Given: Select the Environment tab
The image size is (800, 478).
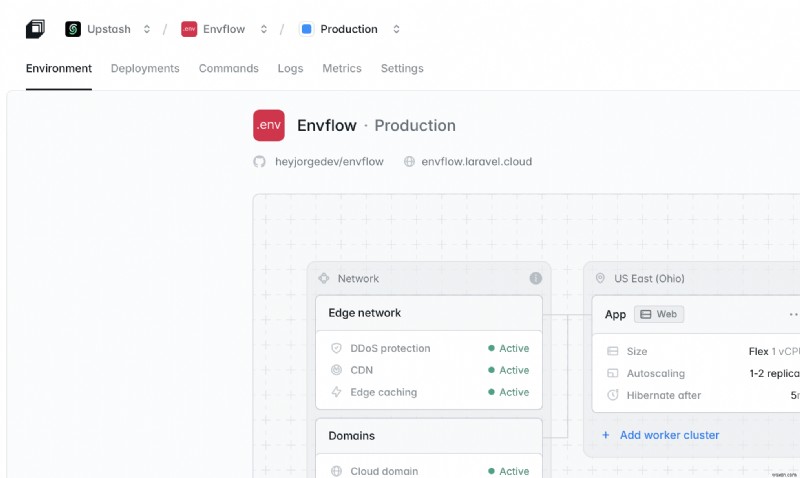Looking at the screenshot, I should coord(59,68).
